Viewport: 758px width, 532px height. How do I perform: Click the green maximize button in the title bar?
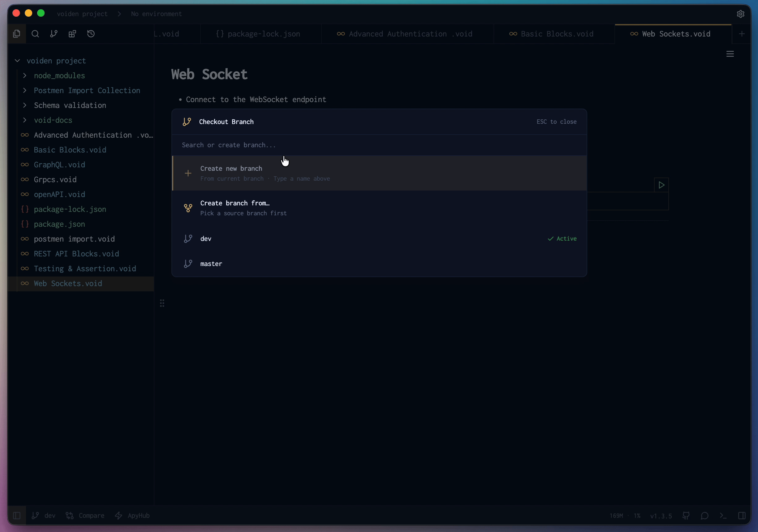tap(41, 13)
